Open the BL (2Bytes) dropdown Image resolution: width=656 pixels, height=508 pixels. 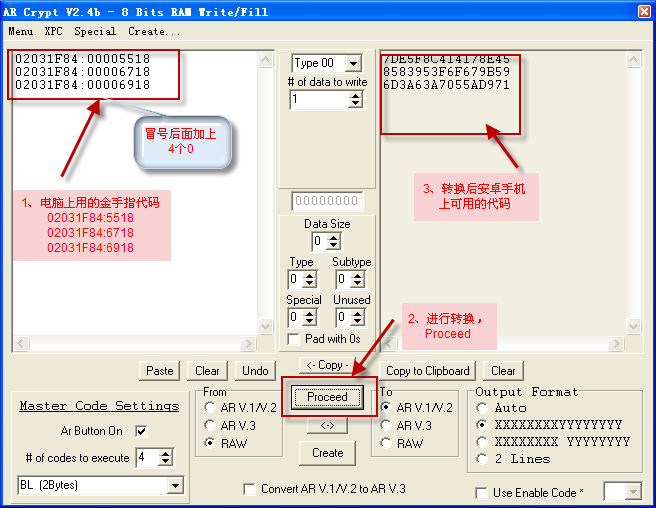175,485
